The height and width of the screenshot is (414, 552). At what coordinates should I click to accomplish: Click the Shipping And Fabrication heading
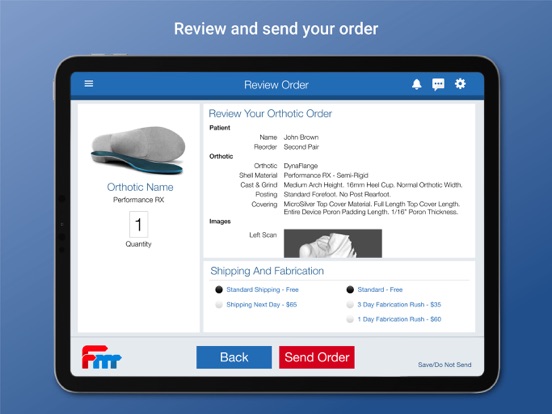coord(267,271)
